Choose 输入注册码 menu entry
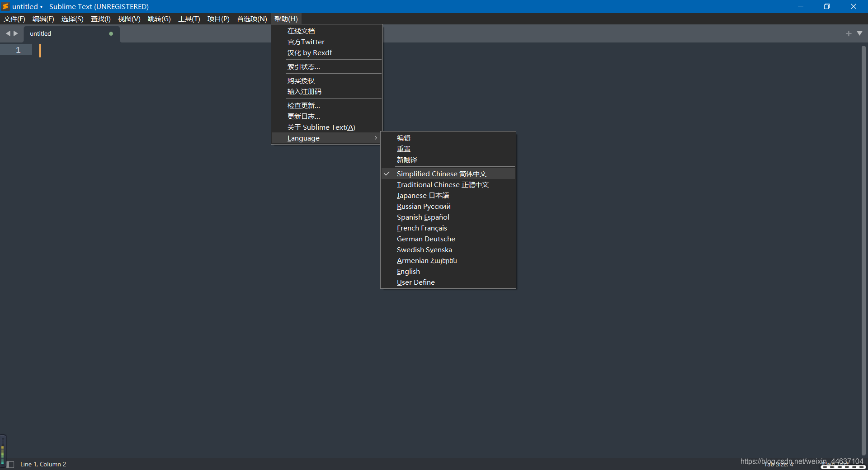Viewport: 868px width, 470px height. pyautogui.click(x=327, y=91)
